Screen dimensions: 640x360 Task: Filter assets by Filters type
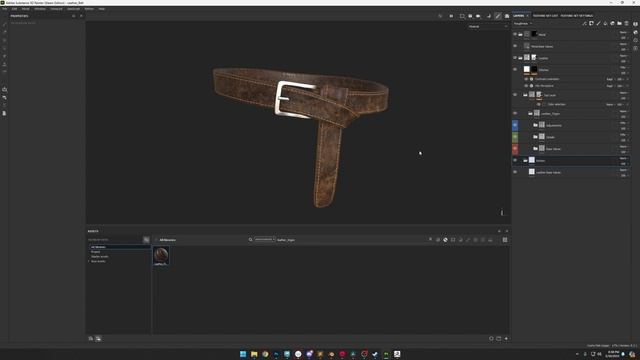[x=460, y=240]
